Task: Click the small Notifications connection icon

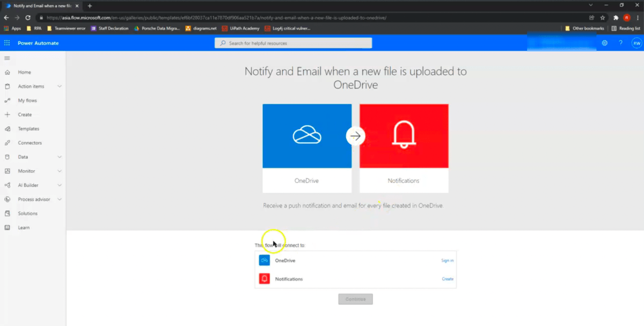Action: 265,279
